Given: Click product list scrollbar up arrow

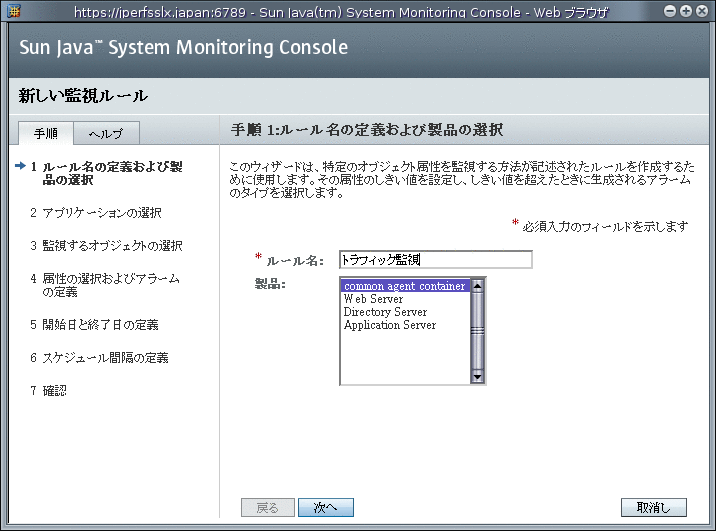Looking at the screenshot, I should (x=477, y=286).
